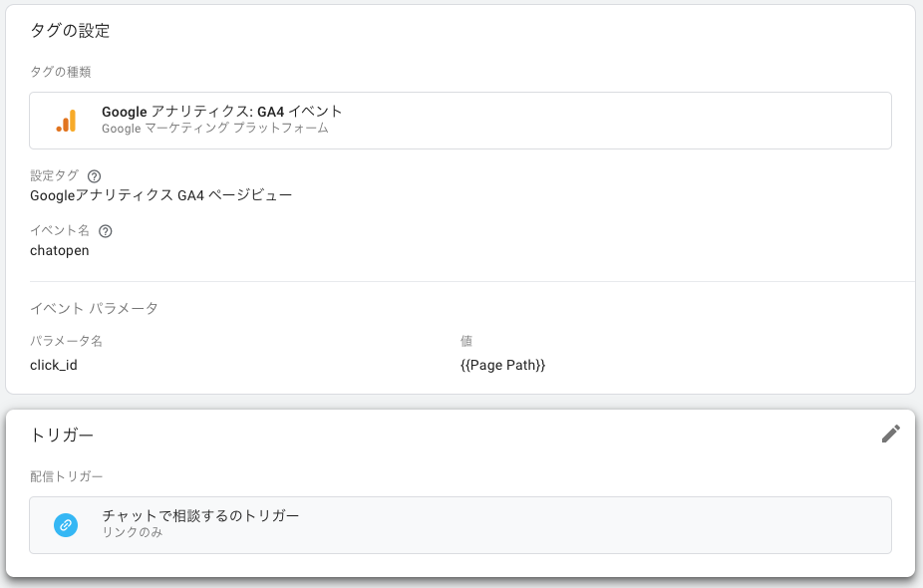Screen dimensions: 923x588
Task: Click the 値 column header
Action: tap(466, 341)
